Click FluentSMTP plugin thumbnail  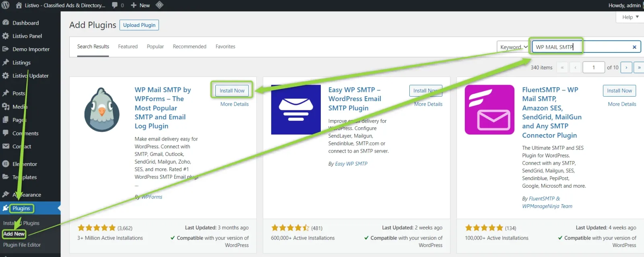[489, 110]
